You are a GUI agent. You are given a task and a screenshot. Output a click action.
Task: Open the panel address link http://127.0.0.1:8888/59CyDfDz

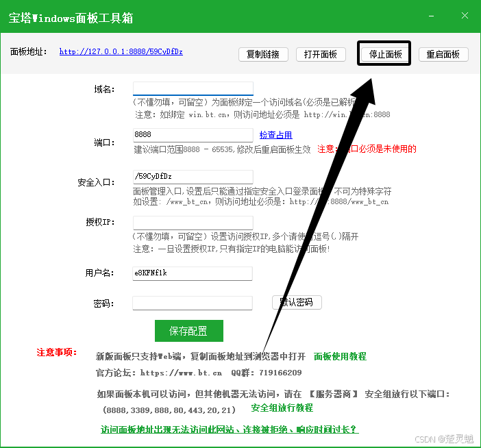[121, 51]
